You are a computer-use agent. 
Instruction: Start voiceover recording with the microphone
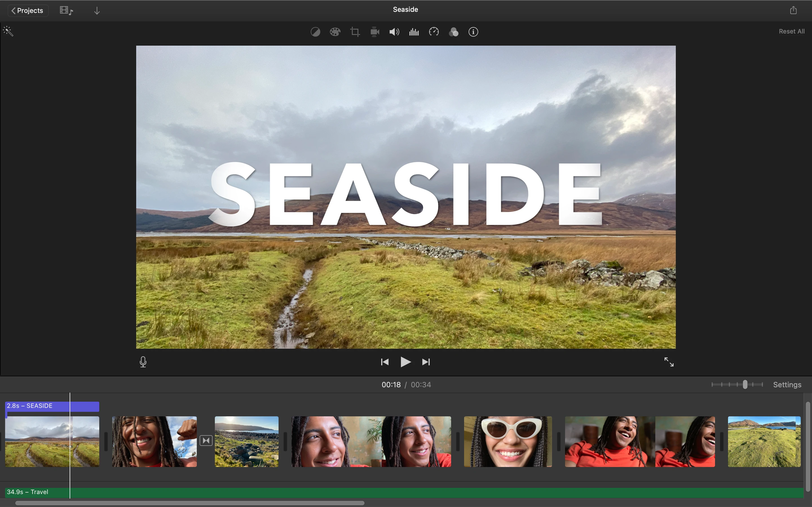tap(143, 362)
